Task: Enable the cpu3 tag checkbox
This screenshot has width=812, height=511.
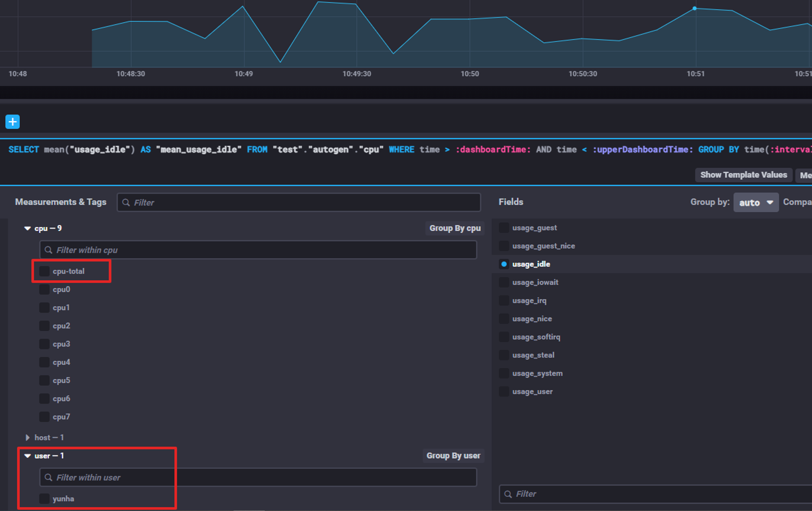Action: [44, 344]
